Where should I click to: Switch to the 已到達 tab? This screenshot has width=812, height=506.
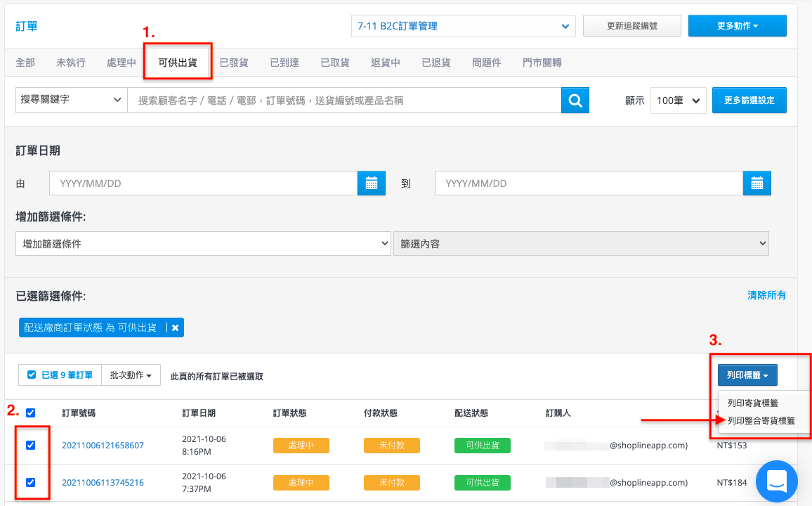pos(284,63)
